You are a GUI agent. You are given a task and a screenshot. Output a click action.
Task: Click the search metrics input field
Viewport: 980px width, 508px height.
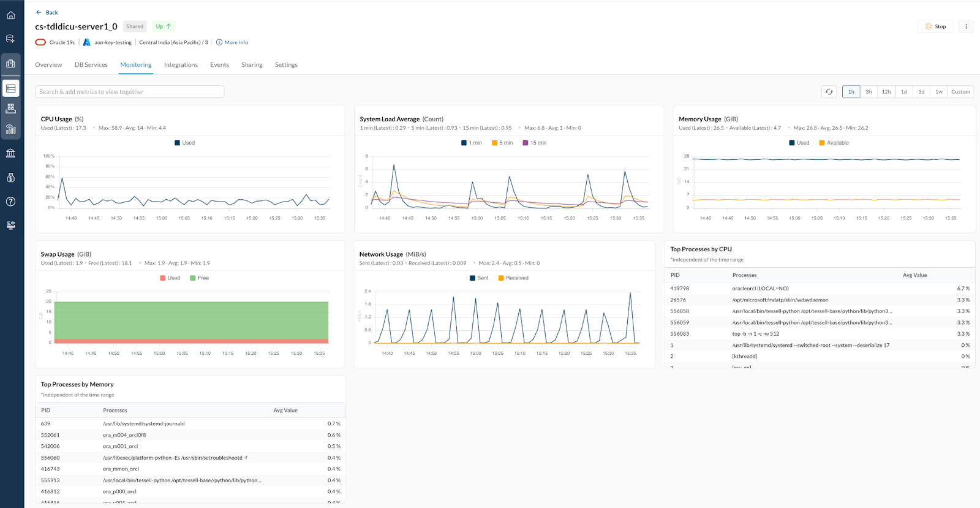tap(129, 92)
